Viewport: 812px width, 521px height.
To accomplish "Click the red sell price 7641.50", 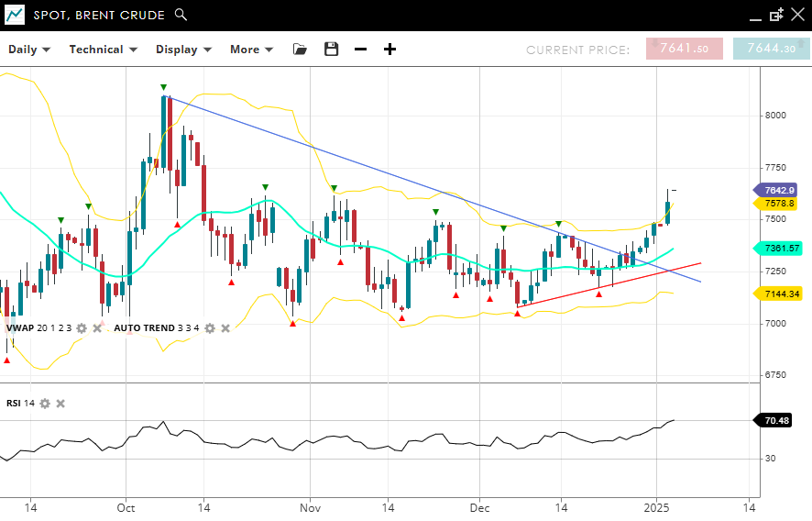I will [x=684, y=50].
